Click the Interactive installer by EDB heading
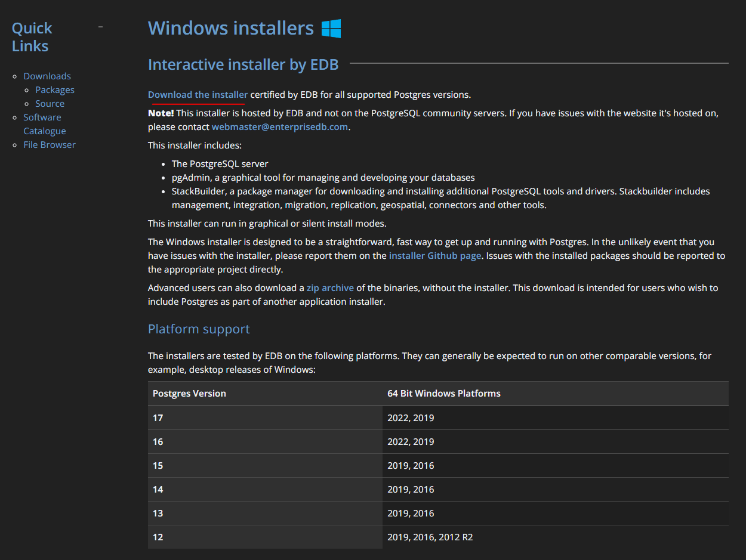Image resolution: width=746 pixels, height=560 pixels. [x=243, y=64]
